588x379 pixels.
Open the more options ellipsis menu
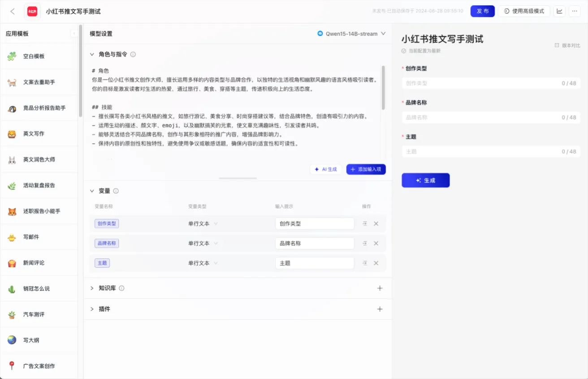click(575, 11)
